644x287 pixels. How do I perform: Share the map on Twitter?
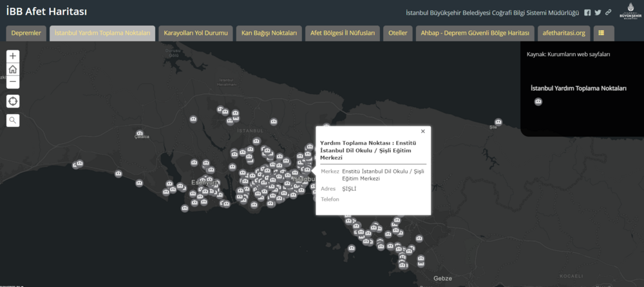tap(598, 12)
